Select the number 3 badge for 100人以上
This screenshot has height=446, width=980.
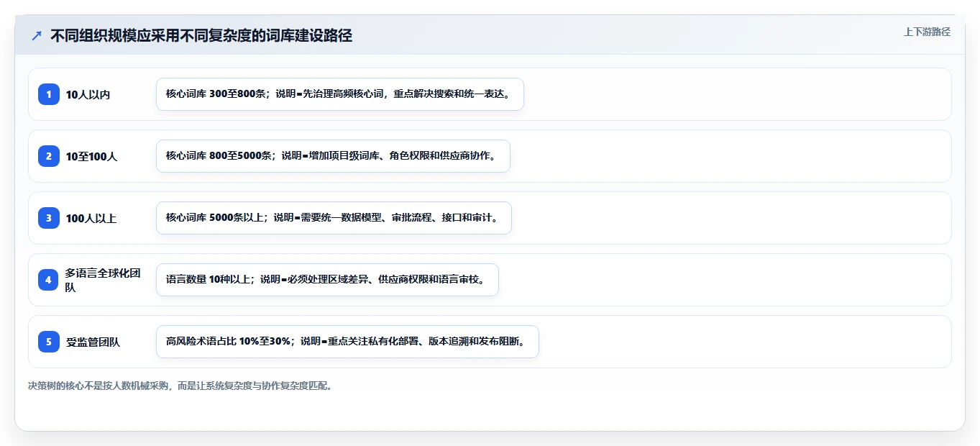tap(49, 218)
